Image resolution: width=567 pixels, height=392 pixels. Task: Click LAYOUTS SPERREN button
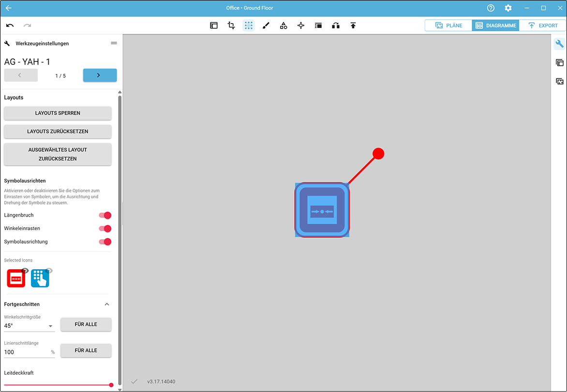[x=58, y=113]
